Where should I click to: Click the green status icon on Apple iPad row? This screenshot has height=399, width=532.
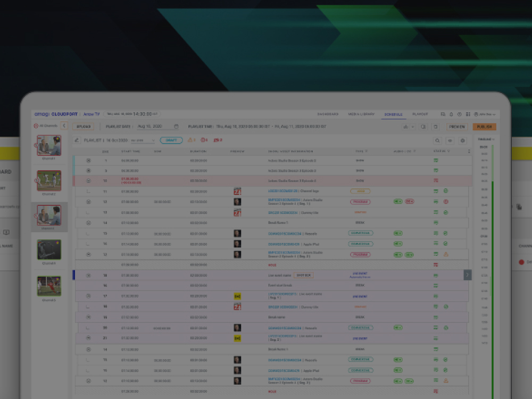[436, 244]
